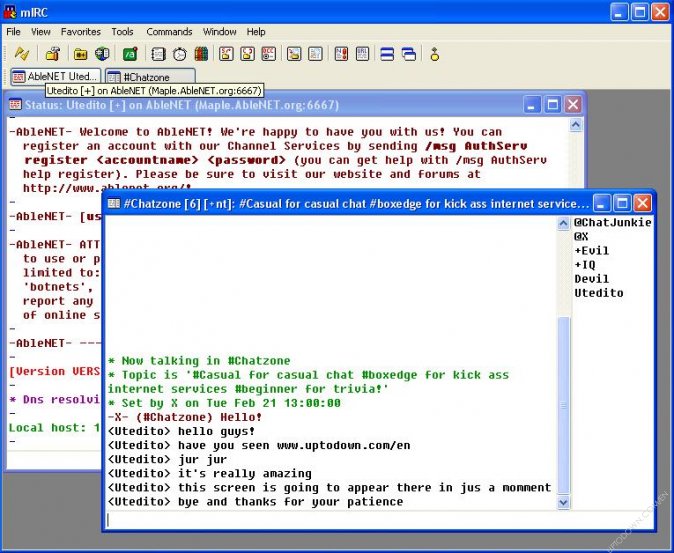Select @X in the nick list
Image resolution: width=674 pixels, height=553 pixels.
pos(581,236)
